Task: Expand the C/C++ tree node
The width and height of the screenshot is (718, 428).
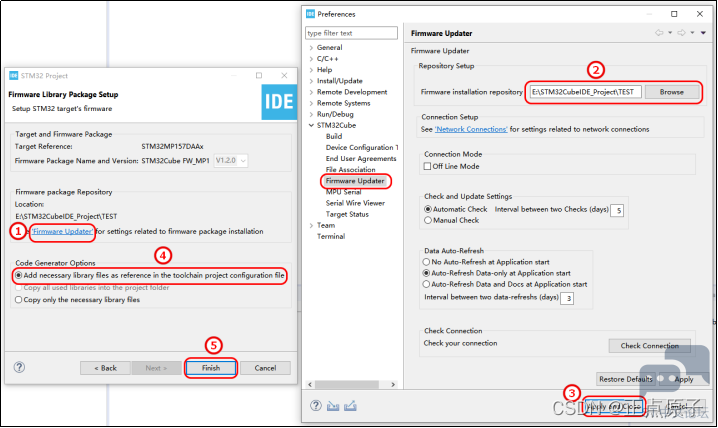Action: [x=311, y=59]
